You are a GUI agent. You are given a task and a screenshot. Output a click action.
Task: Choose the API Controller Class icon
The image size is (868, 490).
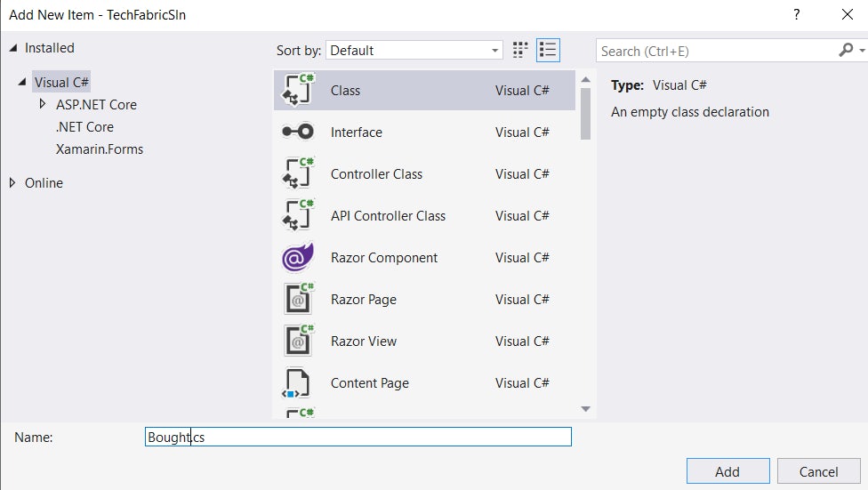[x=299, y=215]
